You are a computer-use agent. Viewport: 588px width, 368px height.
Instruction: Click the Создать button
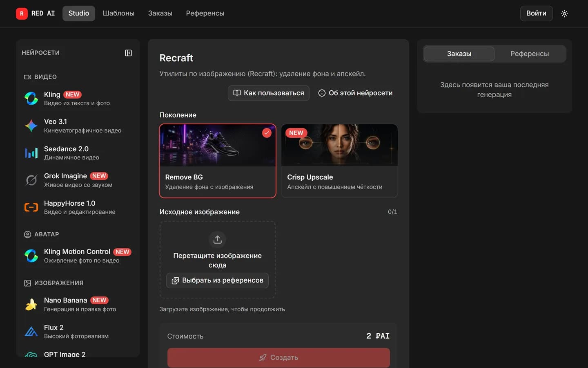pyautogui.click(x=278, y=357)
